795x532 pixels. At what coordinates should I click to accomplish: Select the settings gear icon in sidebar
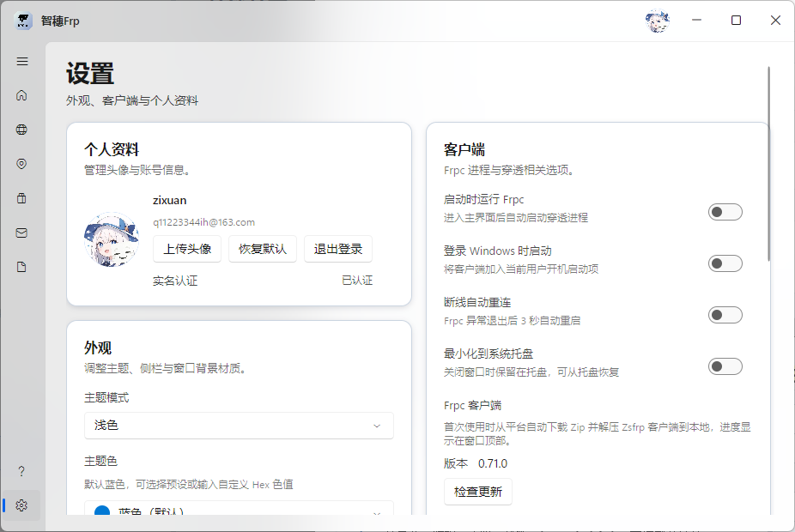click(x=21, y=505)
